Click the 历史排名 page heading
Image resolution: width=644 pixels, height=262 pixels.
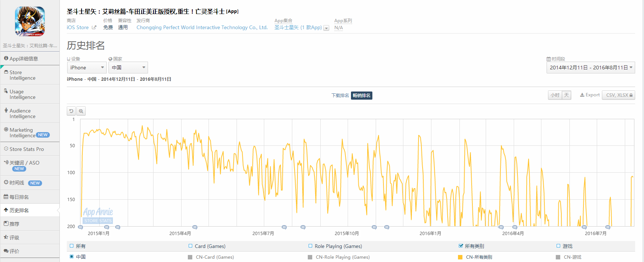tap(86, 45)
